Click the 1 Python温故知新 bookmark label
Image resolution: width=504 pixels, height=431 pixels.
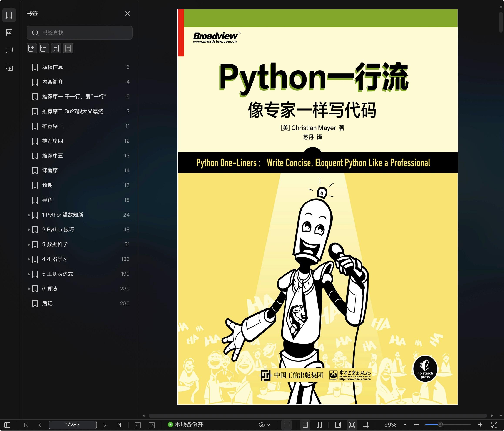(x=63, y=215)
